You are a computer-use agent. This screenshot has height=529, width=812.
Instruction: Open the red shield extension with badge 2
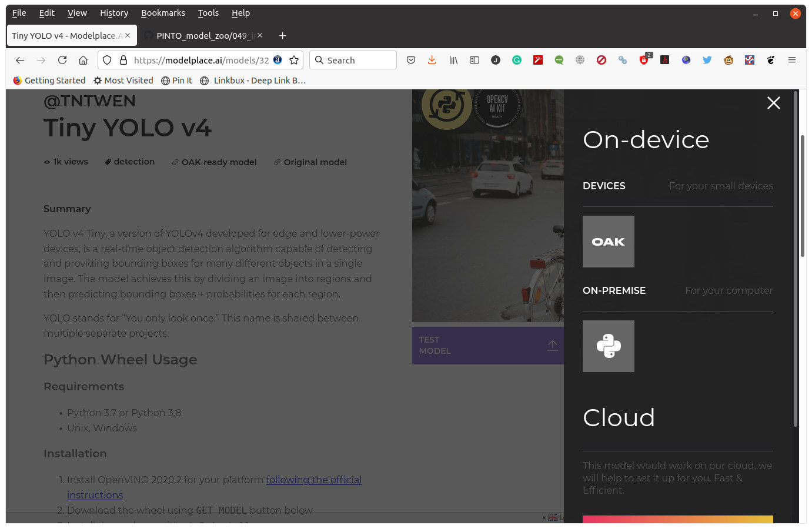pos(645,59)
